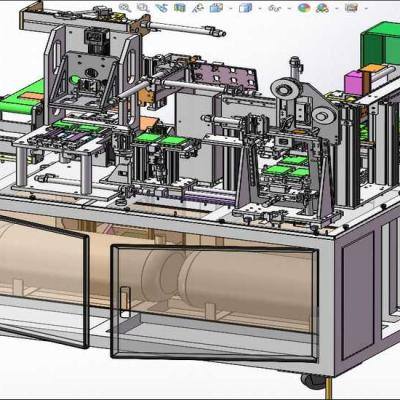This screenshot has height=400, width=400.
Task: Click the Apply Scene icon
Action: (x=322, y=8)
